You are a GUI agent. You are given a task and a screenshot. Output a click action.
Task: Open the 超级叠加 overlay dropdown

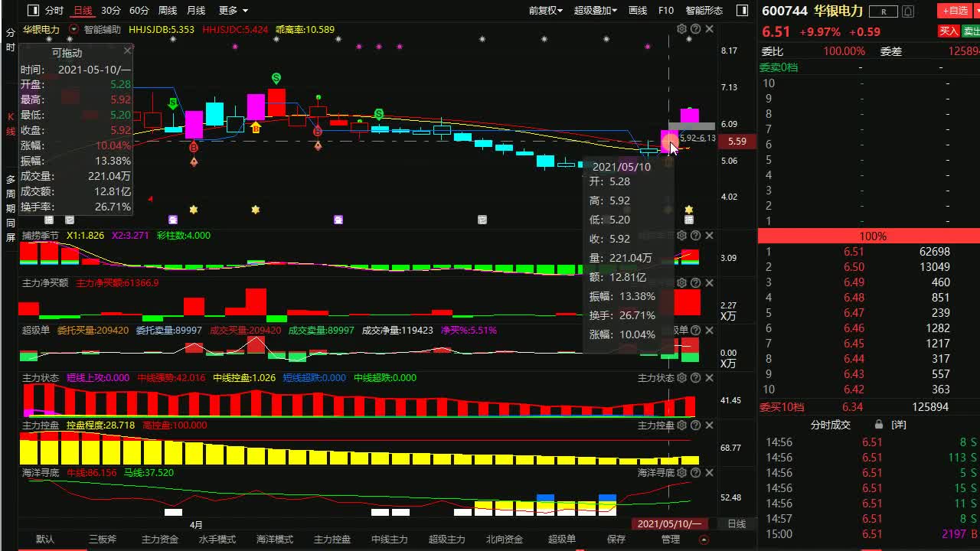coord(596,11)
